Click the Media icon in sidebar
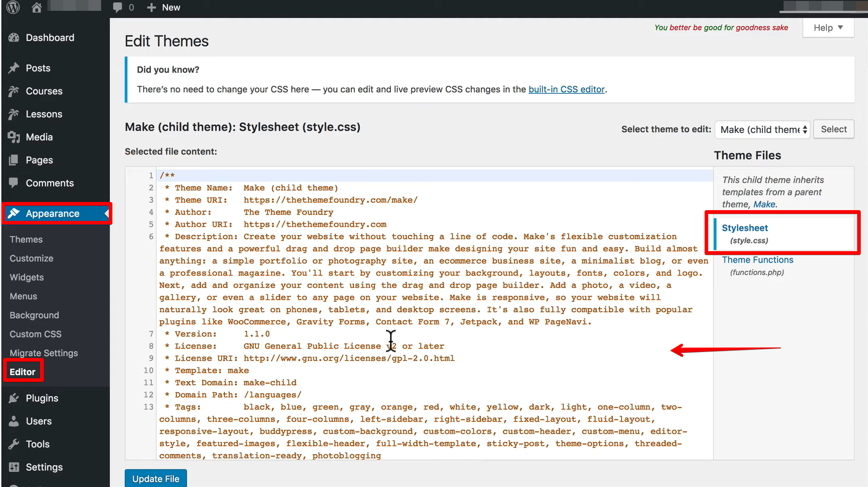This screenshot has height=487, width=868. click(x=14, y=137)
